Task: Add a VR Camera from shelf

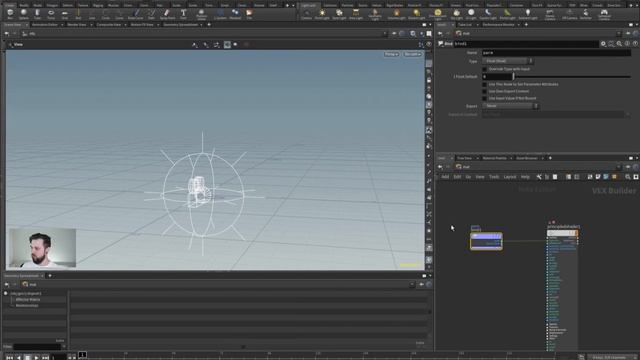Action: (x=569, y=14)
